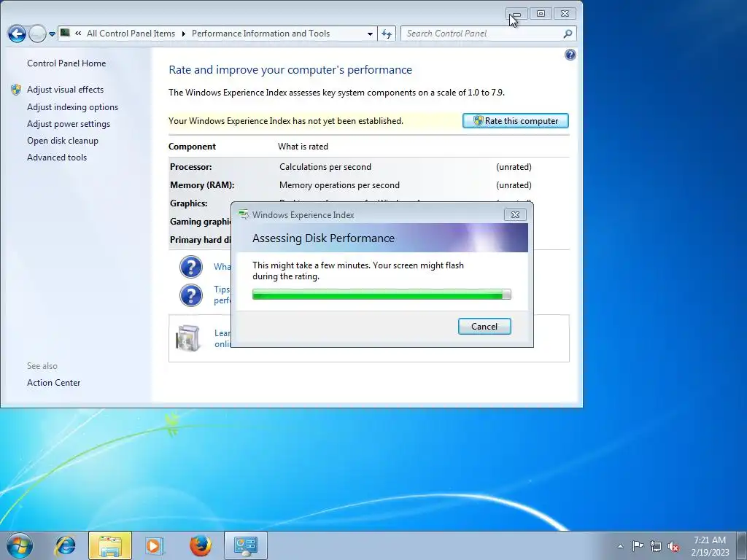Close the Windows Experience Index dialog
This screenshot has height=560, width=747.
click(515, 215)
